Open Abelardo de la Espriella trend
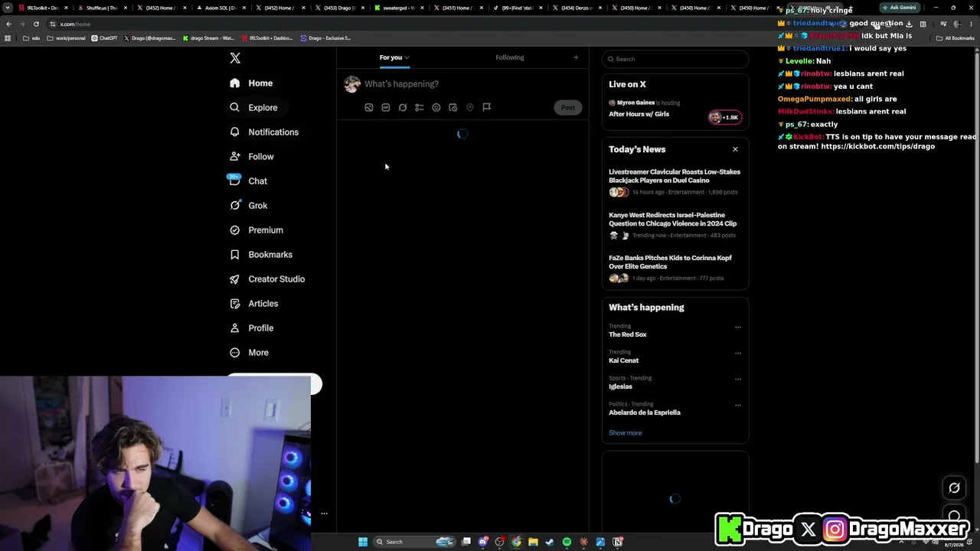Viewport: 980px width, 551px height. coord(645,412)
